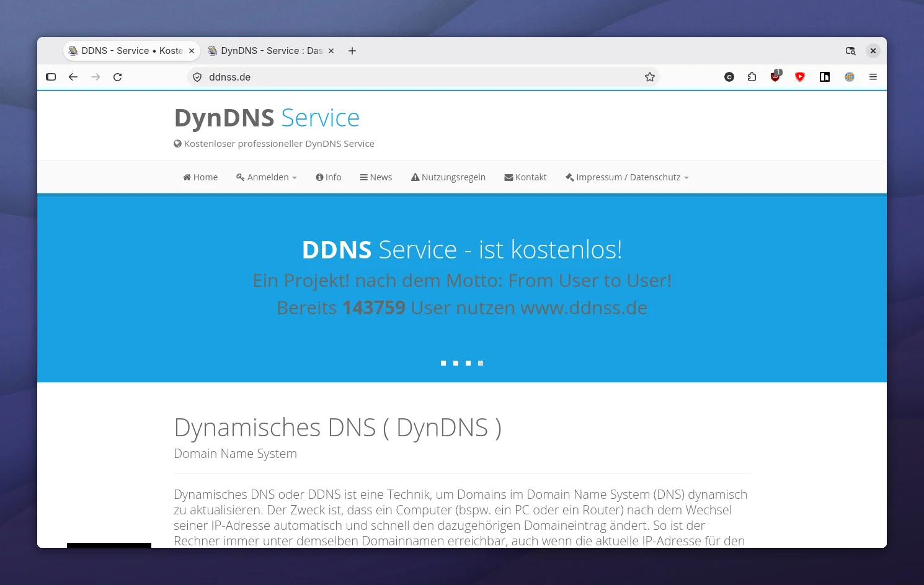Click the 'Bereits 143759 User nutzen www.ddnss.de' line
The image size is (924, 585).
pos(462,307)
